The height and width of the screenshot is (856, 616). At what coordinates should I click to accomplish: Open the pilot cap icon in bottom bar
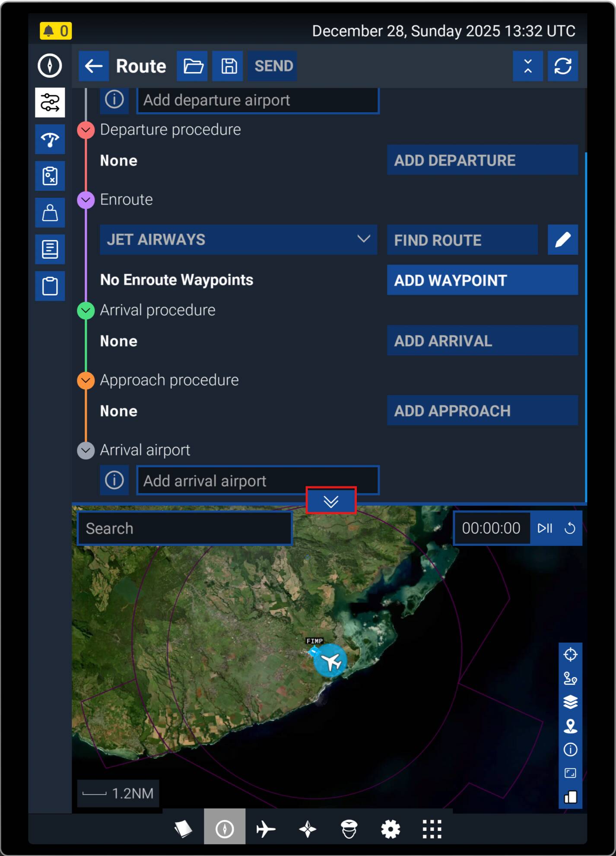(349, 828)
